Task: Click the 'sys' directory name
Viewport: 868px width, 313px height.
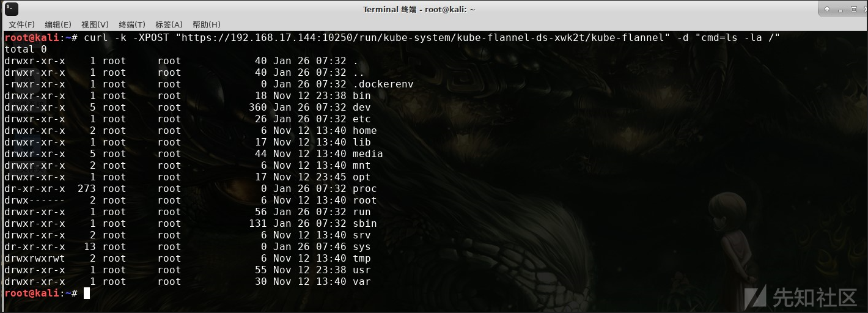Action: coord(362,247)
